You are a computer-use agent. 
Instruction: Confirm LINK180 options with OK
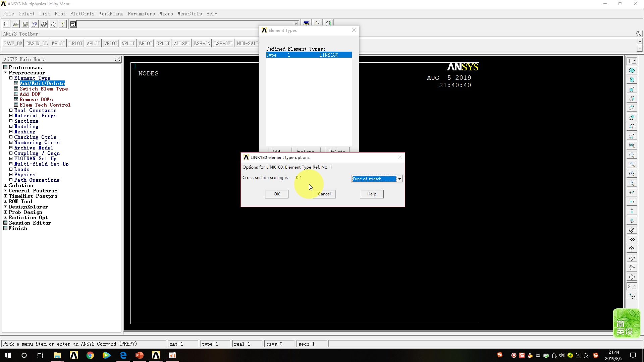coord(276,194)
